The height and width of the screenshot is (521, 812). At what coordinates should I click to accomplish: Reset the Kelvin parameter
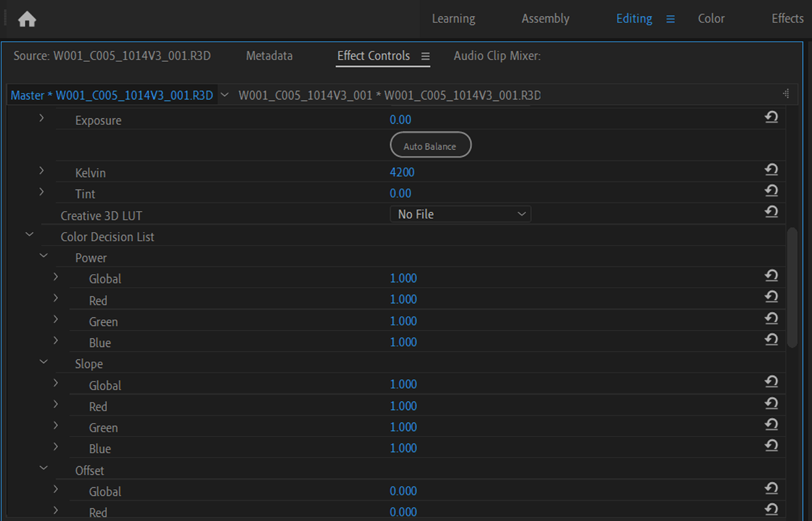click(x=772, y=170)
